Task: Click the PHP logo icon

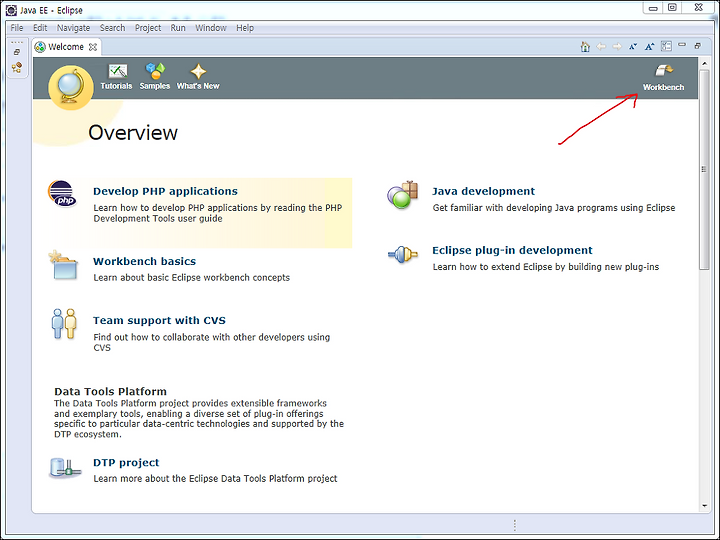Action: 62,194
